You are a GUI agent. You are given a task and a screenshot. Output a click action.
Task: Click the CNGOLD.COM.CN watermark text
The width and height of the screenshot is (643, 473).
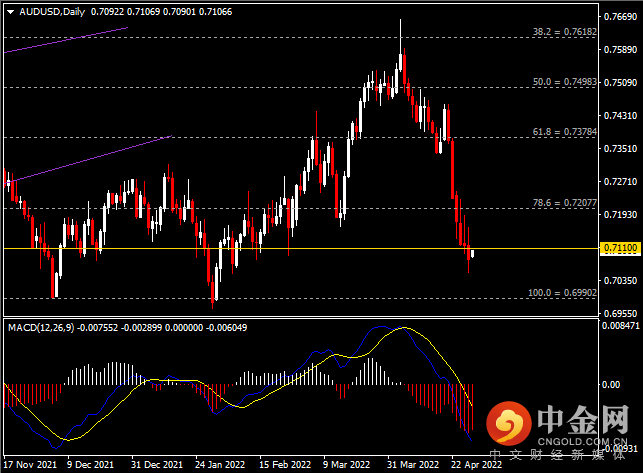pos(582,441)
